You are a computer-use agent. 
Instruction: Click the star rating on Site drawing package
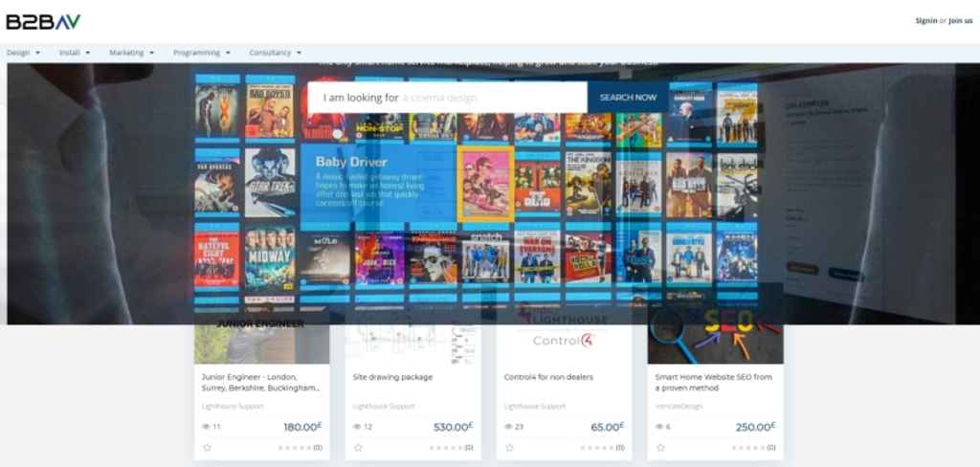pyautogui.click(x=446, y=448)
